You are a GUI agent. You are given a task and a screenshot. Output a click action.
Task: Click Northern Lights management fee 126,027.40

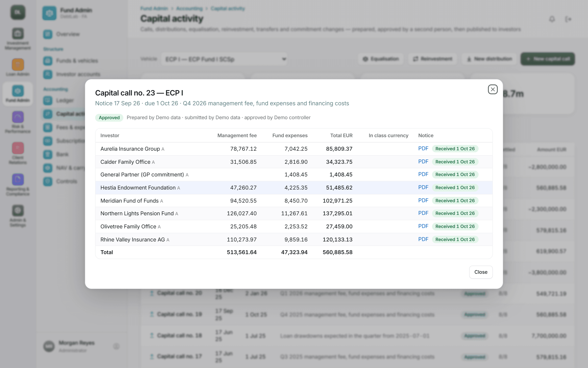coord(242,213)
